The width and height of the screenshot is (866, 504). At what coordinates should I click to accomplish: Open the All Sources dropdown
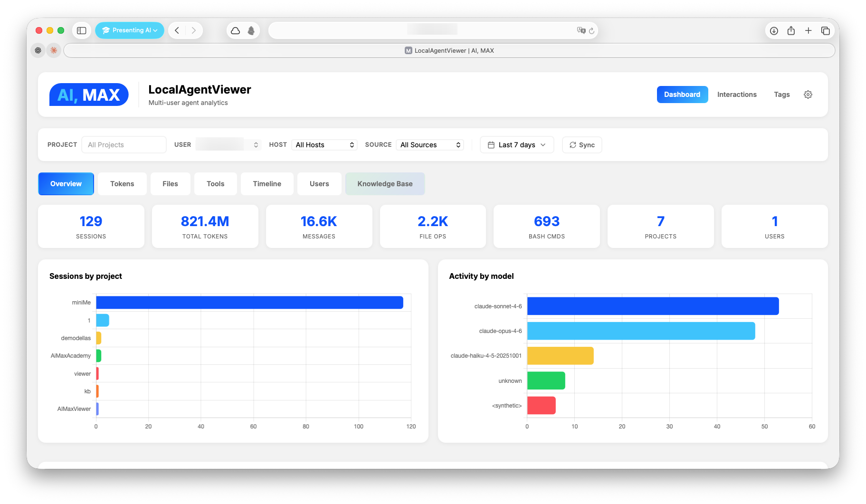pyautogui.click(x=429, y=144)
